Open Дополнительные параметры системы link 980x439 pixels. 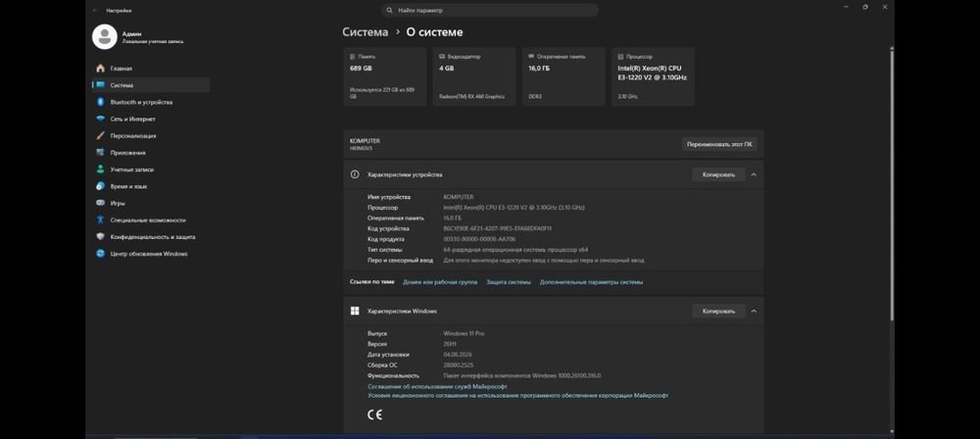click(x=591, y=282)
